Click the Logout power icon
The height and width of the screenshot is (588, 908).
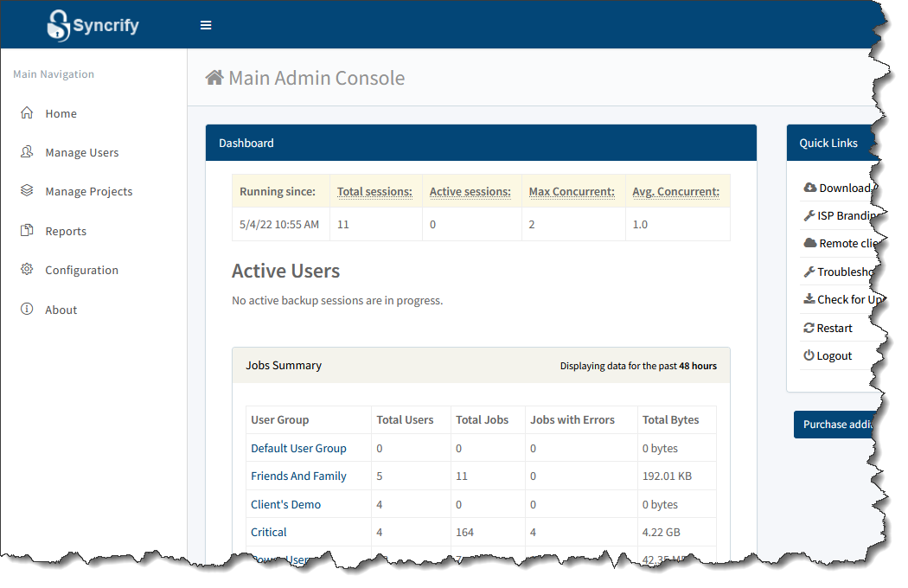809,355
